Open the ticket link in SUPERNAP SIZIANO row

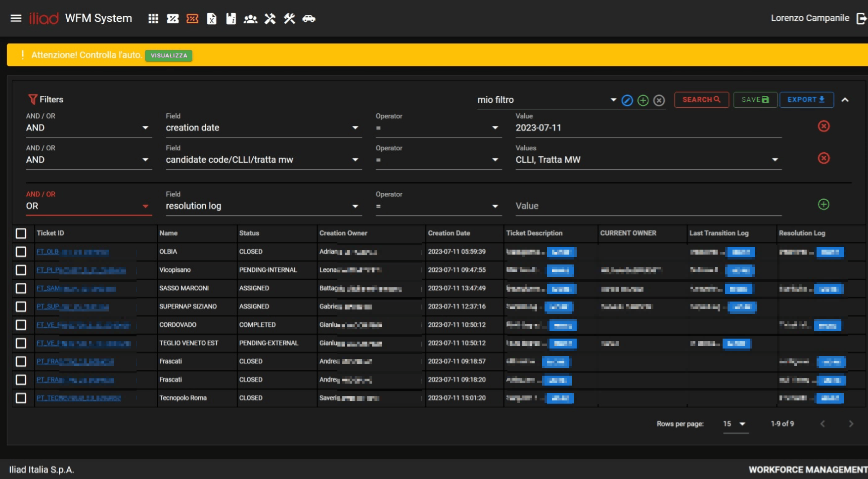coord(72,306)
